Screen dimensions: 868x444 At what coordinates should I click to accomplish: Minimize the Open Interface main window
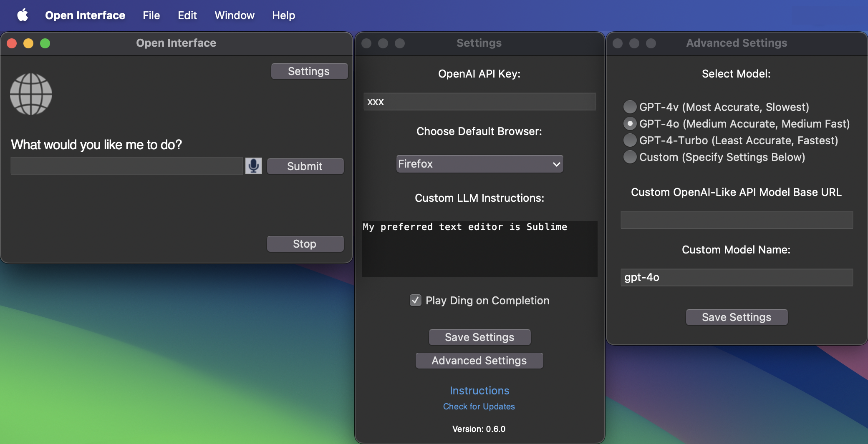(x=28, y=43)
